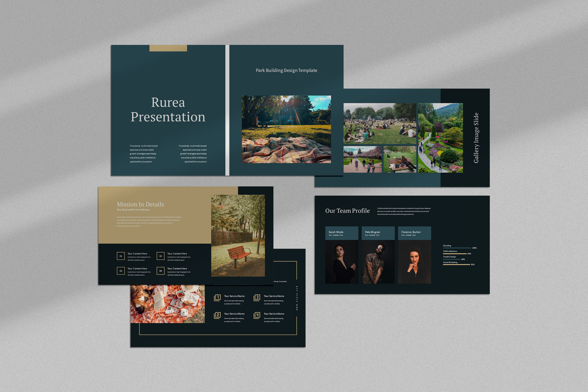
Task: Click the numbered box 04 icon
Action: (161, 271)
